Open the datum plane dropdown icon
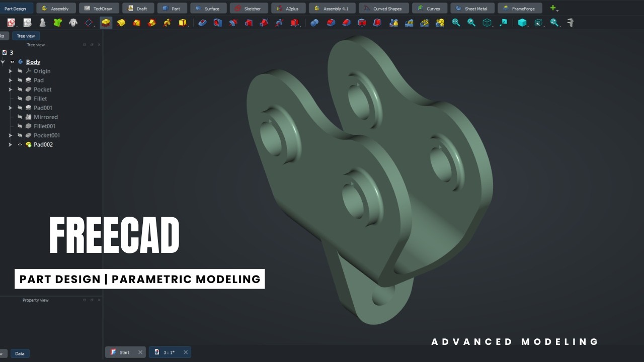Screen dimensions: 644x362 point(89,23)
